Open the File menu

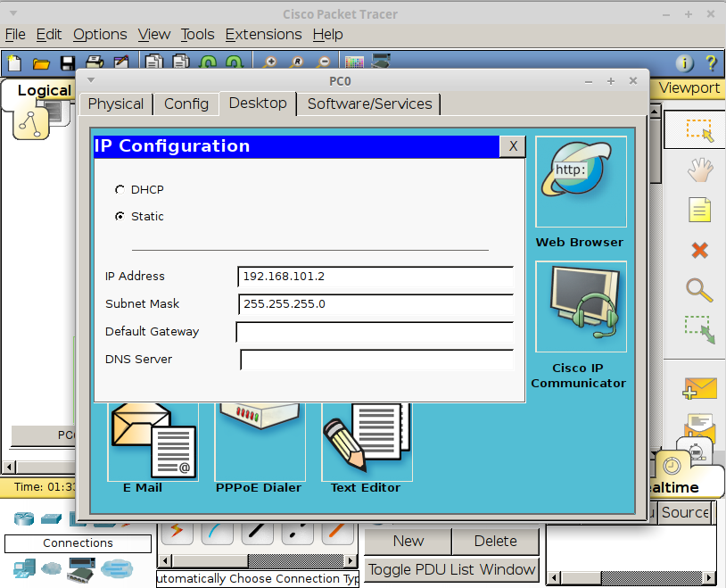tap(15, 35)
